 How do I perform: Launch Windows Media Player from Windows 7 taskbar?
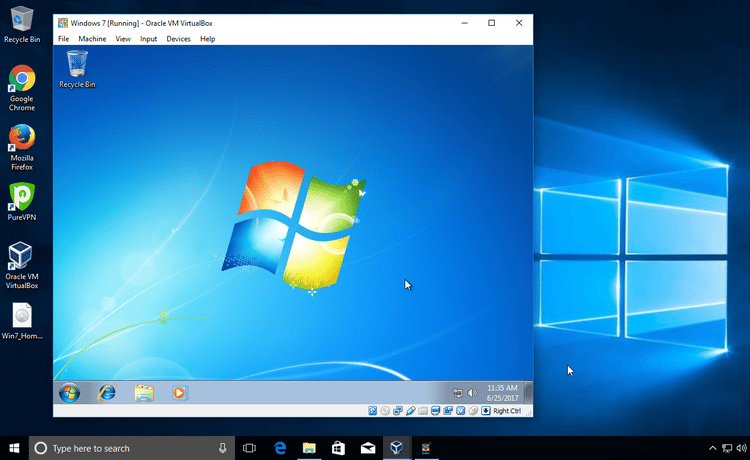(180, 393)
